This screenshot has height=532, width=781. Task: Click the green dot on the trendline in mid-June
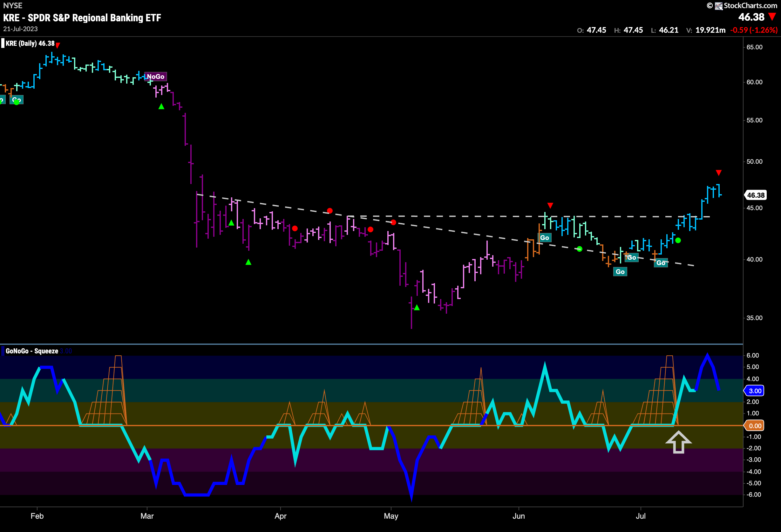click(x=579, y=249)
